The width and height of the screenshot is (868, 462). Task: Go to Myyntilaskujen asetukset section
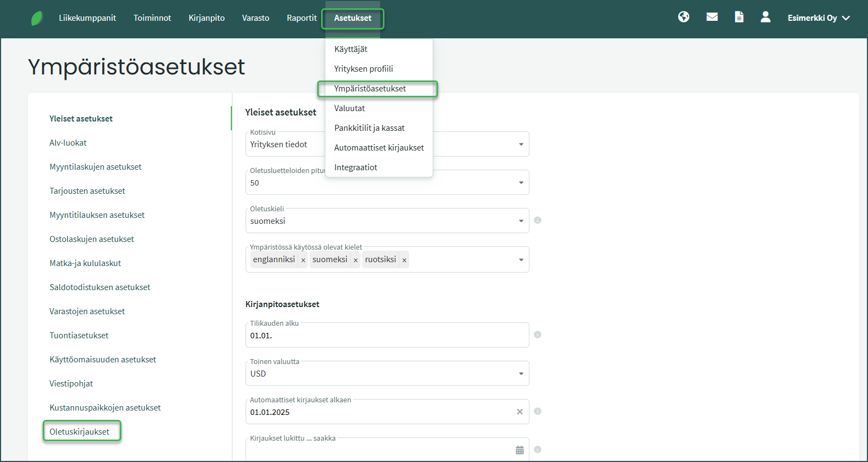coord(96,167)
